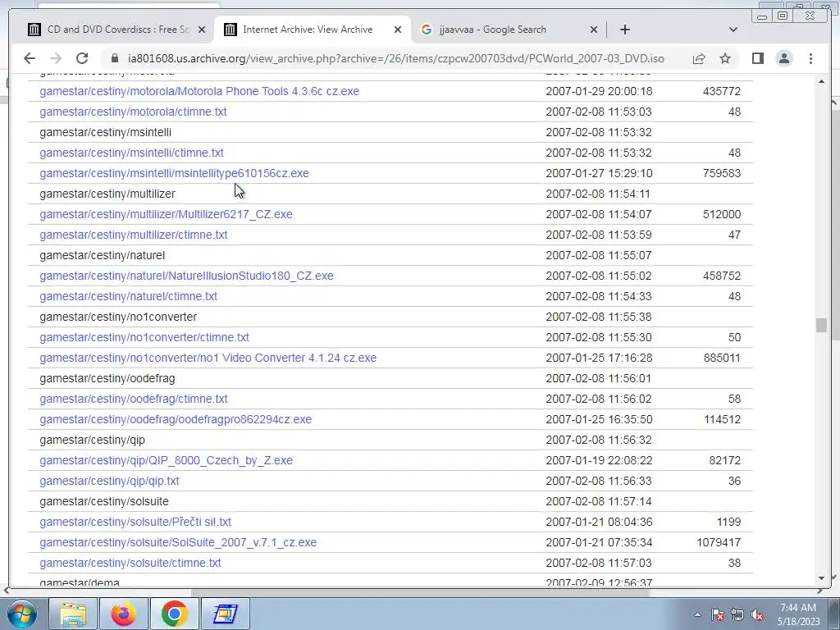
Task: Open SolSuite_2007_v.7.1_cz.exe link
Action: pyautogui.click(x=178, y=543)
